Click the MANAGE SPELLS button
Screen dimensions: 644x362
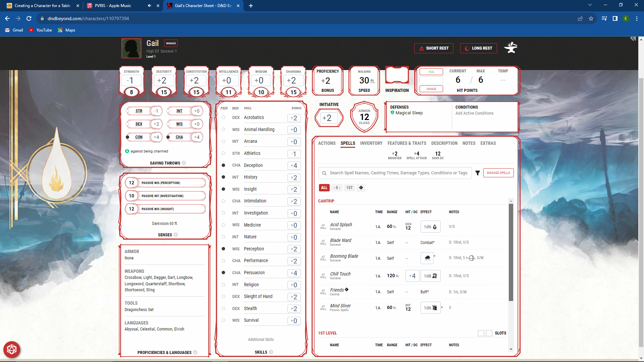point(498,173)
